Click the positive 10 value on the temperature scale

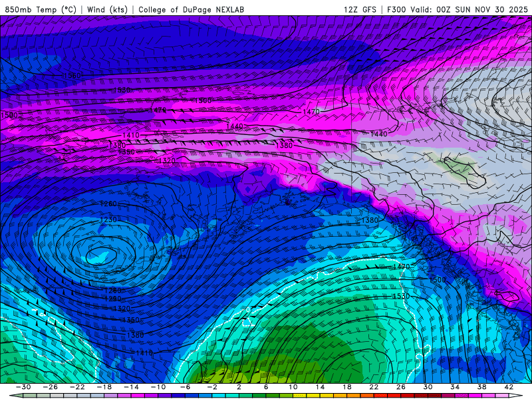(x=293, y=387)
